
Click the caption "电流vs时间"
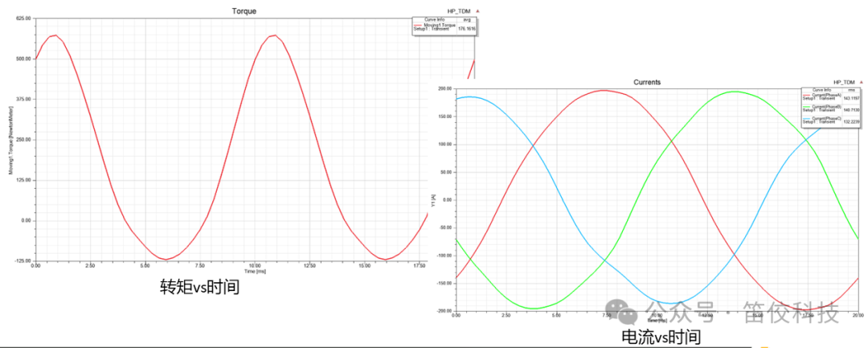pyautogui.click(x=661, y=337)
